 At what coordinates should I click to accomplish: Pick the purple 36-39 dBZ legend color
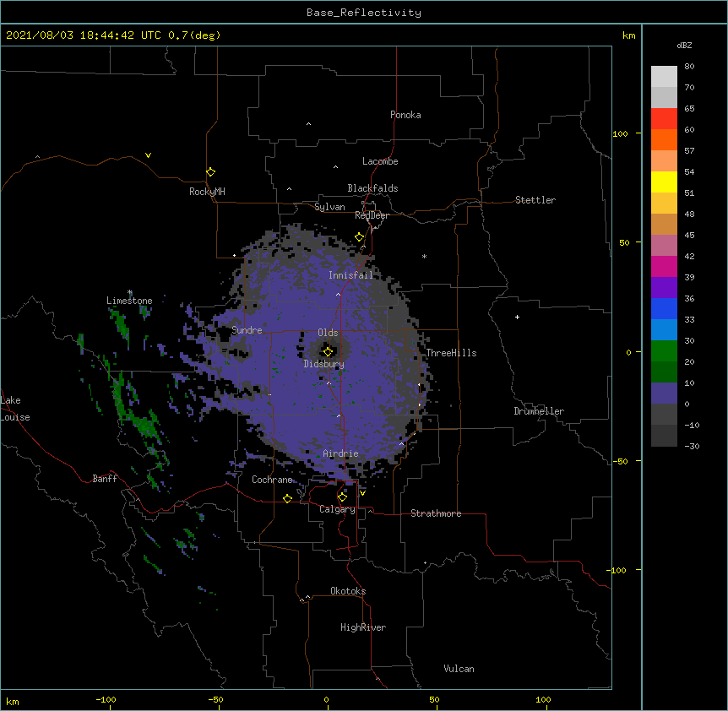tap(664, 287)
